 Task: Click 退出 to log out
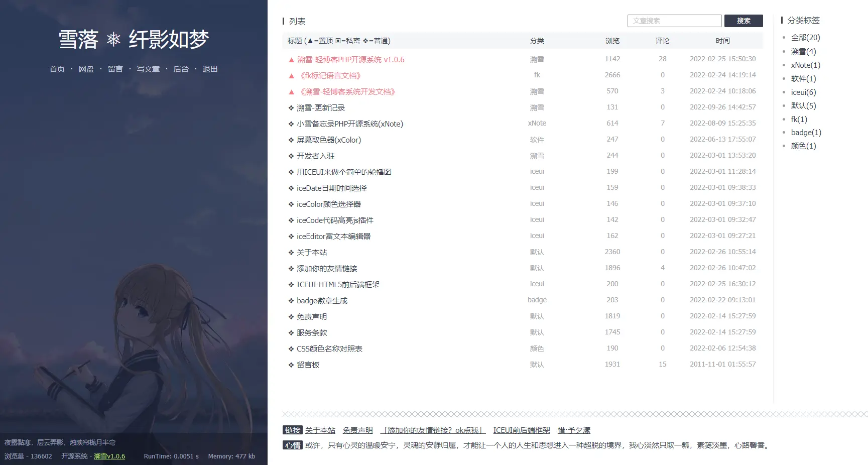(210, 69)
